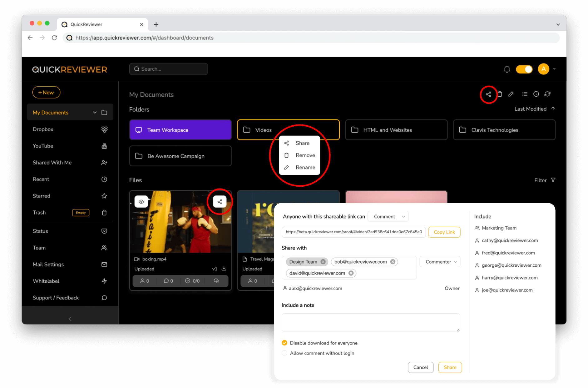The width and height of the screenshot is (588, 388).
Task: Uncheck Disable download for everyone
Action: point(284,343)
